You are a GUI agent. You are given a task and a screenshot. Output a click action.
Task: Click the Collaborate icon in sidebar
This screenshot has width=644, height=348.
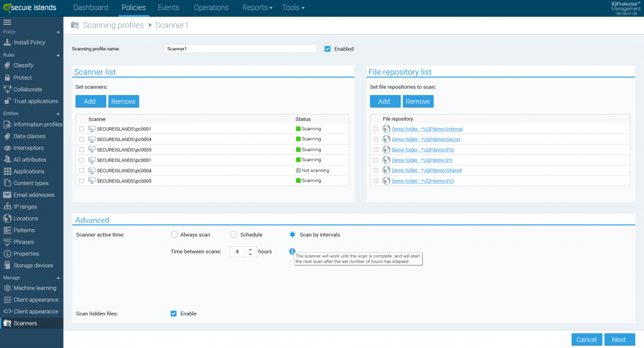point(7,89)
